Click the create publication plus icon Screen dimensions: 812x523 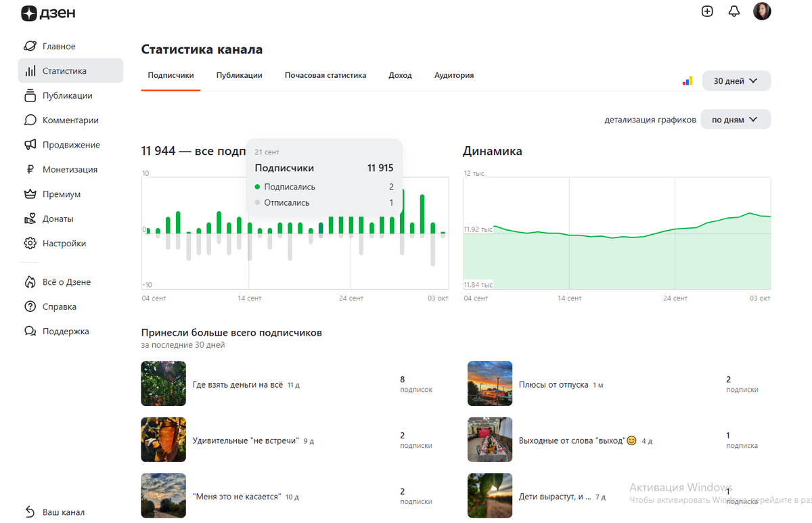[707, 11]
